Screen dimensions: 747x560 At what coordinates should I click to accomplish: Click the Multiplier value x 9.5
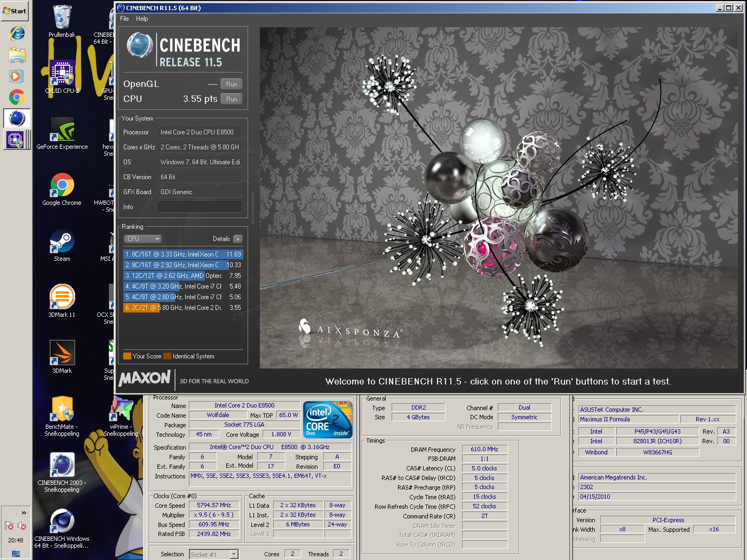tap(214, 515)
